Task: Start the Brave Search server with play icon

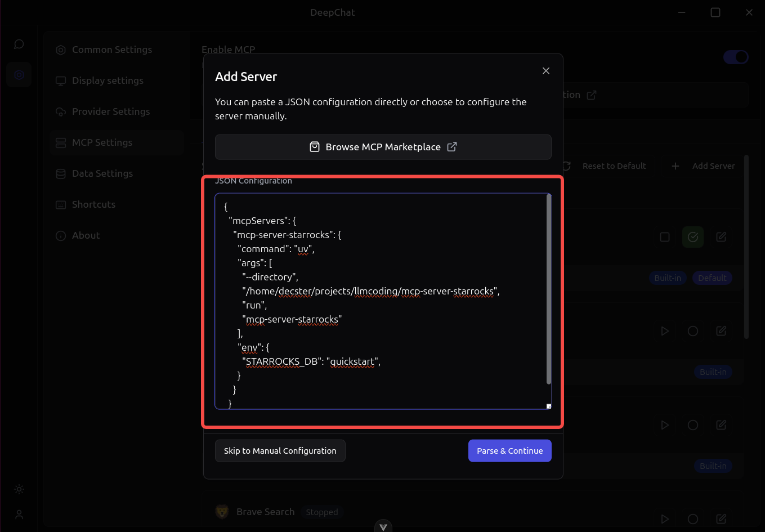Action: (x=665, y=519)
